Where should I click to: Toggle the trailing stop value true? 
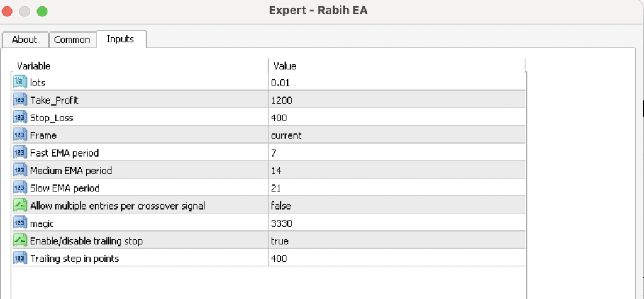(x=280, y=240)
